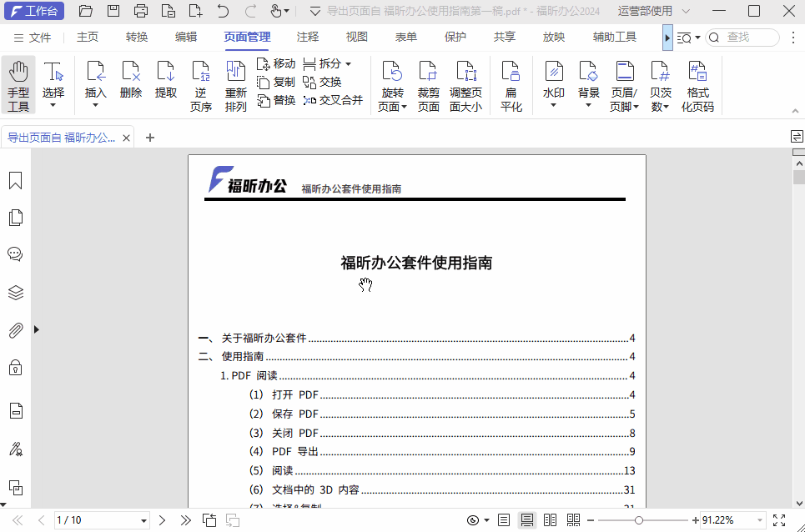Open the Insert pages tool (插入)
Image resolution: width=805 pixels, height=532 pixels.
95,81
